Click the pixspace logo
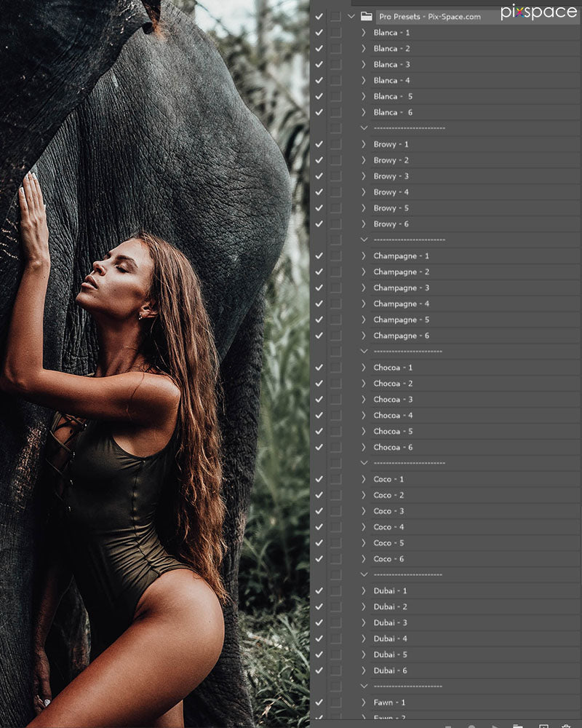Screen dimensions: 582x728 [538, 12]
